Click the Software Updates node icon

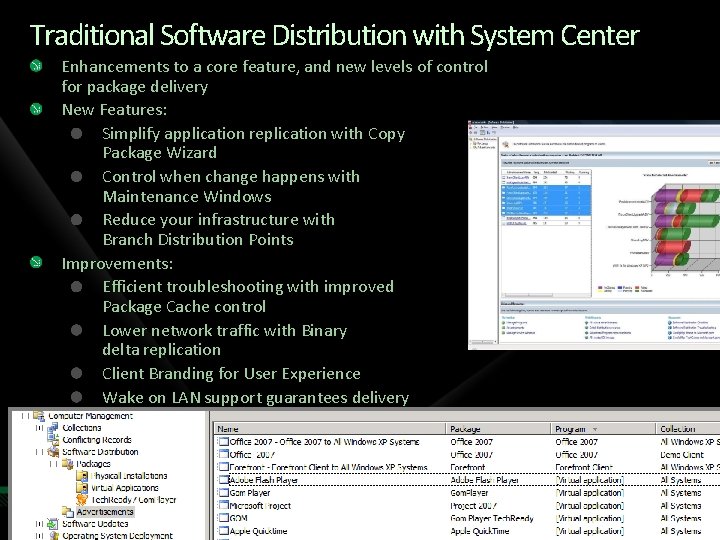pyautogui.click(x=53, y=523)
